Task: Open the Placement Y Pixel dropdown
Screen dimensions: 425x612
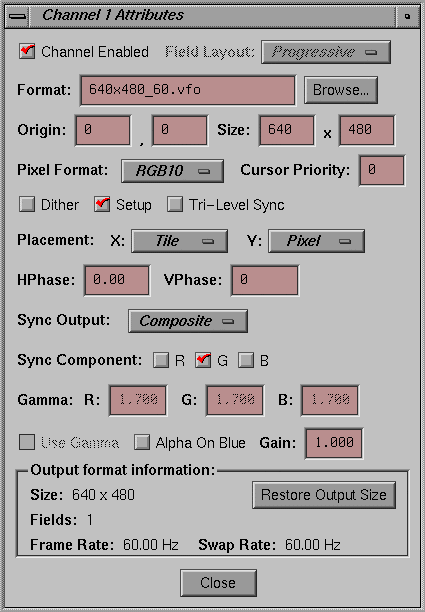Action: coord(317,241)
